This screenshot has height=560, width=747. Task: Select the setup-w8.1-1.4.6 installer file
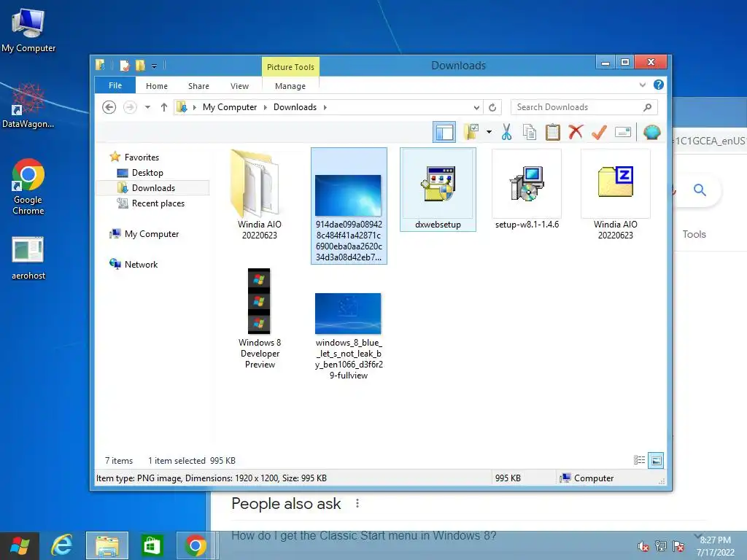point(527,190)
